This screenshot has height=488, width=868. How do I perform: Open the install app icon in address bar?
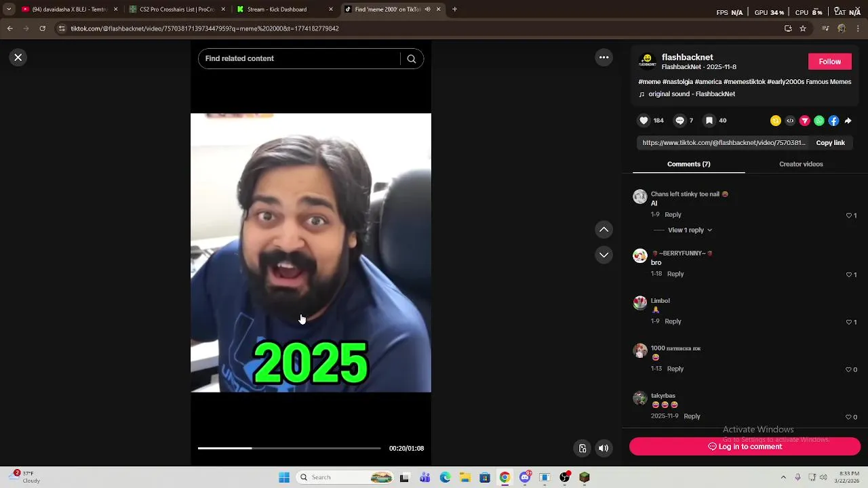pyautogui.click(x=788, y=28)
